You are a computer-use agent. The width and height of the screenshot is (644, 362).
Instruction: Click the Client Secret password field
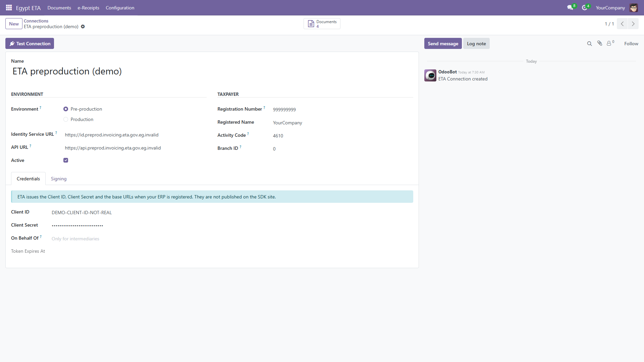point(231,226)
